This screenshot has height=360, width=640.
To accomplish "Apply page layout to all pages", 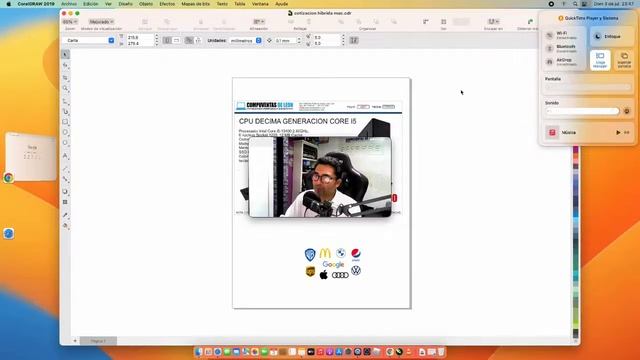I will pos(189,40).
